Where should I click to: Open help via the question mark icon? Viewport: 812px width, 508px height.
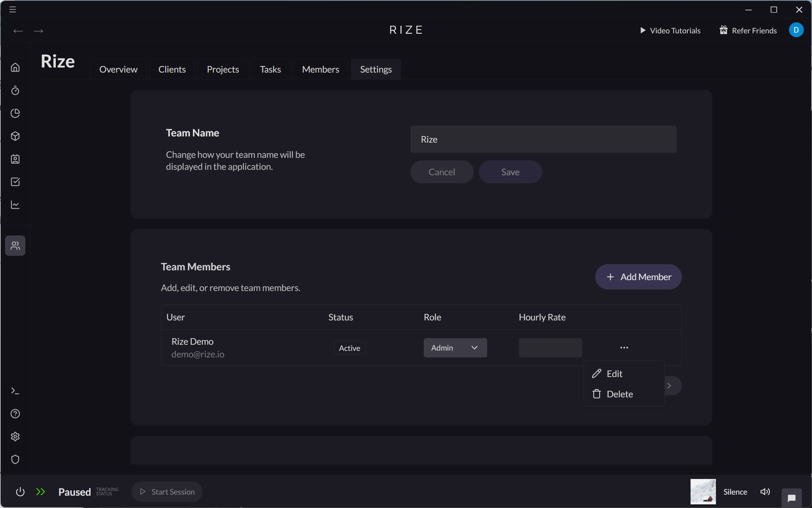(15, 414)
